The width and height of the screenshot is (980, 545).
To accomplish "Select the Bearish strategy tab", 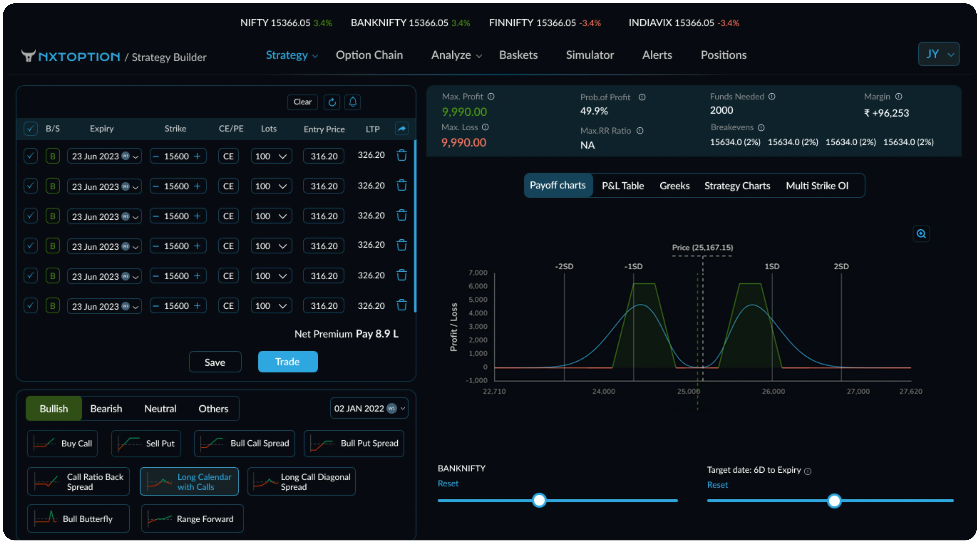I will [x=106, y=409].
